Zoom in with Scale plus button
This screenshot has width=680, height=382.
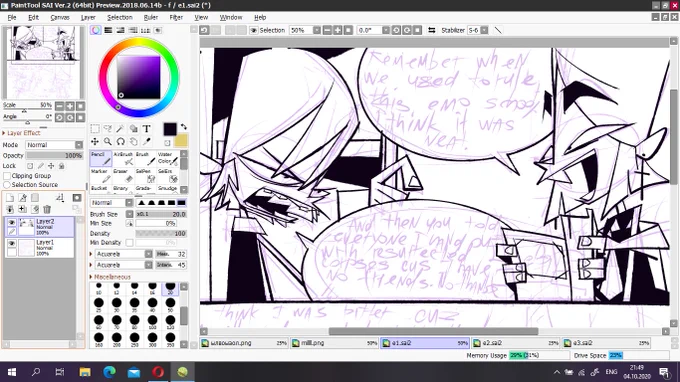pos(70,106)
